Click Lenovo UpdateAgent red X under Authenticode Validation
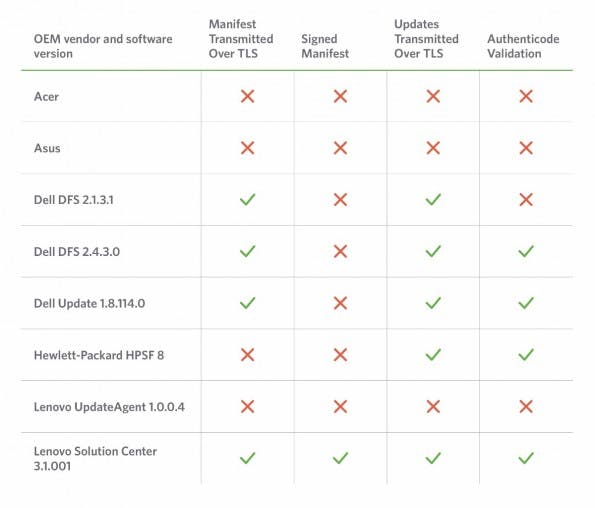 pos(526,407)
